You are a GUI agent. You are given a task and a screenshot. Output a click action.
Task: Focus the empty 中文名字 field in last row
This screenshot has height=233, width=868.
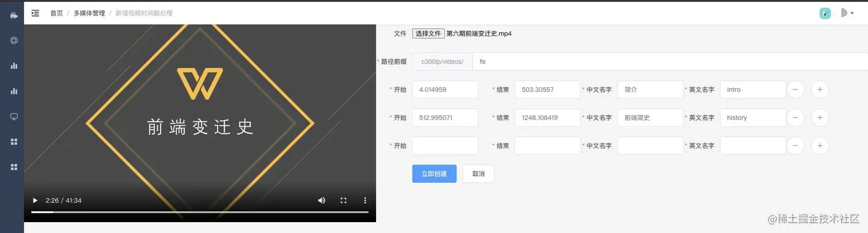point(650,146)
